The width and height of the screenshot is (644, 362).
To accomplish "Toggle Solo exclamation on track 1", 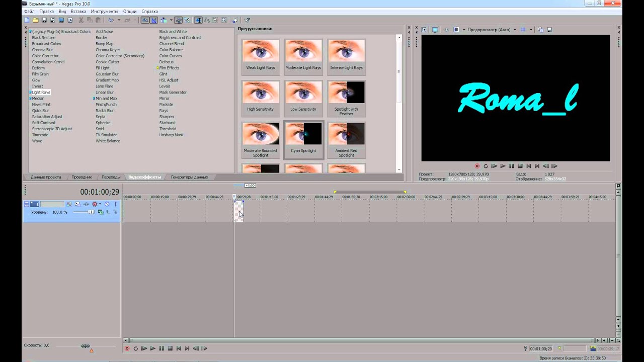I will [115, 204].
